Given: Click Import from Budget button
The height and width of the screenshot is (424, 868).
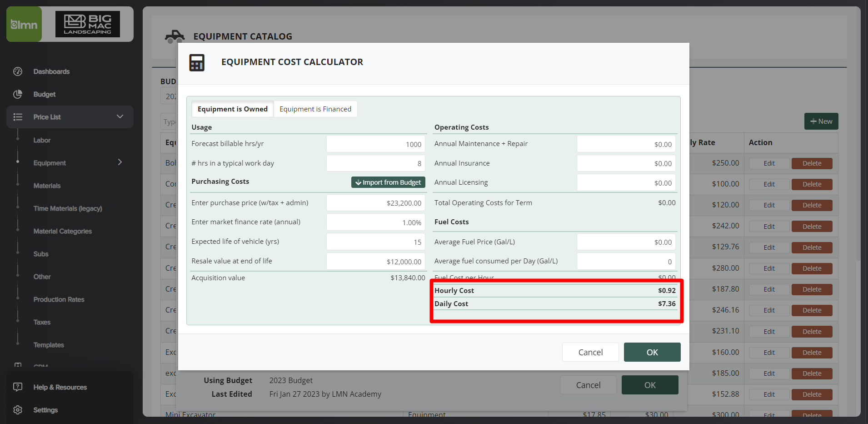Looking at the screenshot, I should [388, 182].
